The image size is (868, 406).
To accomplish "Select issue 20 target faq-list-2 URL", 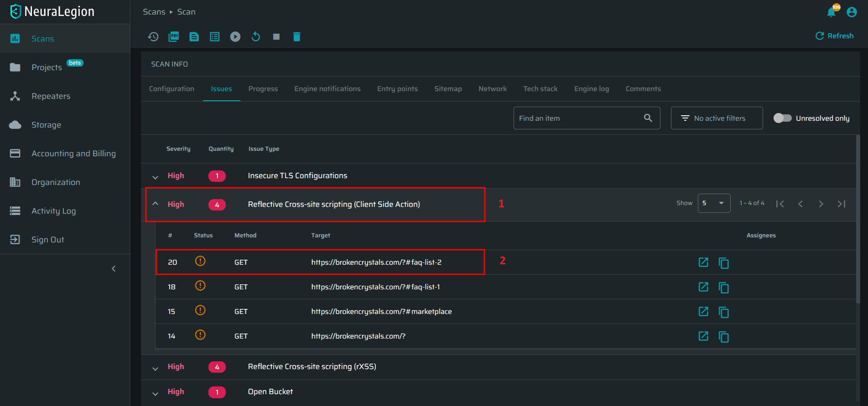I will [376, 262].
